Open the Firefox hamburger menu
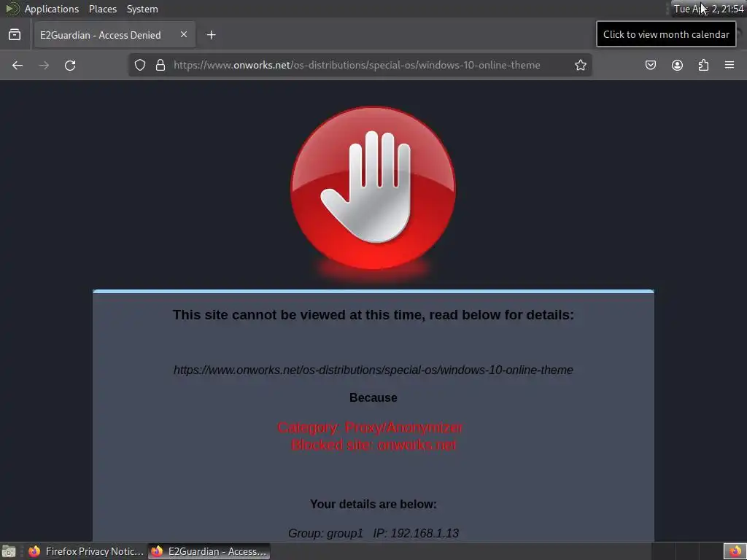747x560 pixels. pyautogui.click(x=729, y=65)
